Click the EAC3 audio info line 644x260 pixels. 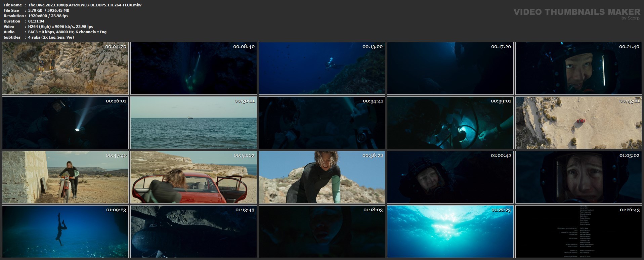(67, 32)
